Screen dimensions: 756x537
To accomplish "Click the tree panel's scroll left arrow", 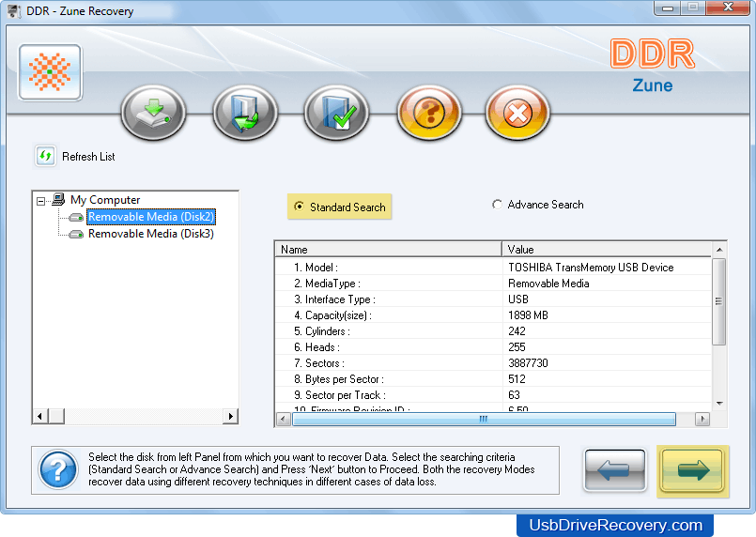I will pyautogui.click(x=40, y=416).
